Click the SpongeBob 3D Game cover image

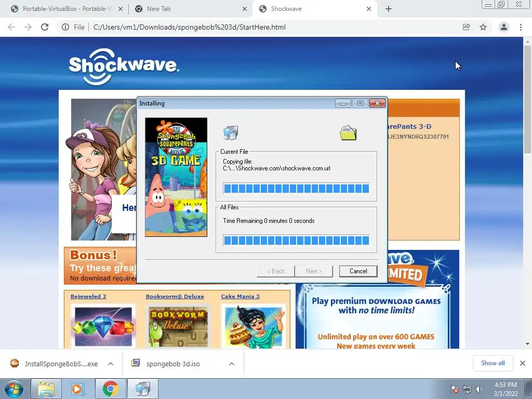coord(176,177)
